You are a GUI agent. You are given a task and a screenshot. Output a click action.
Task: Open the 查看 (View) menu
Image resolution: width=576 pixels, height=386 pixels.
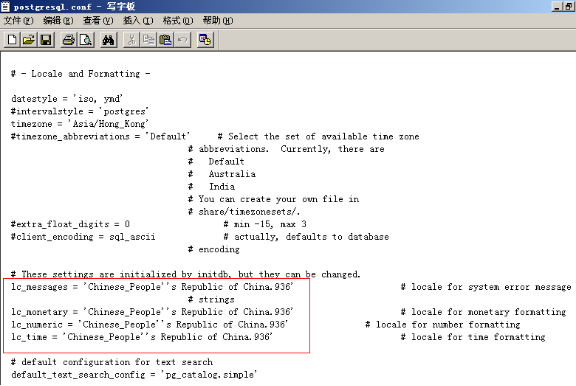(x=98, y=21)
